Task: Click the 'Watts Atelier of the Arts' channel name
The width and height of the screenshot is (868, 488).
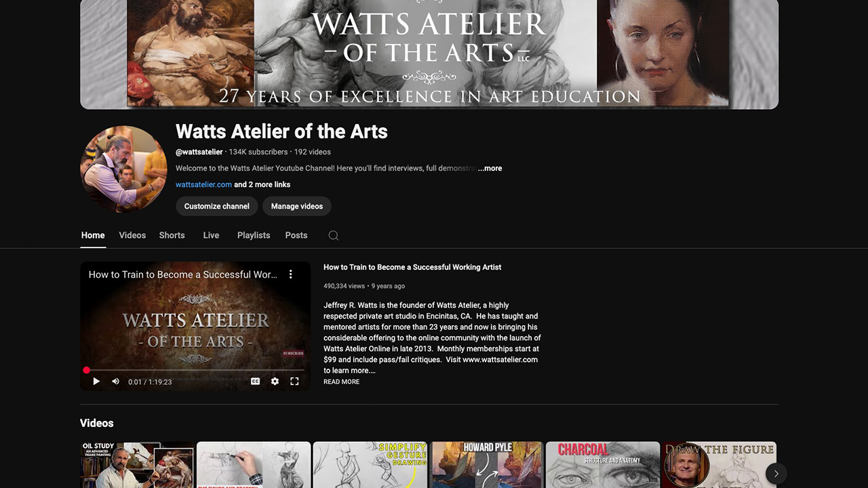Action: [281, 131]
